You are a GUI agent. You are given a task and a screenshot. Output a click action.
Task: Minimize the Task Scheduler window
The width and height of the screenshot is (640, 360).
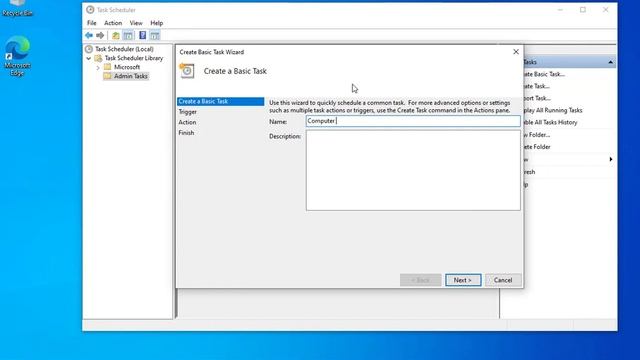point(560,10)
